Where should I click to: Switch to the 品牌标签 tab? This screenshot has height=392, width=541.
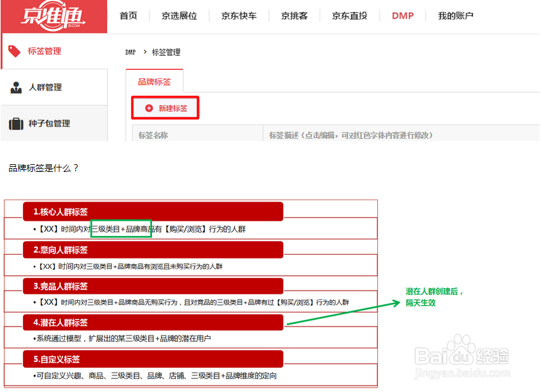(x=154, y=81)
